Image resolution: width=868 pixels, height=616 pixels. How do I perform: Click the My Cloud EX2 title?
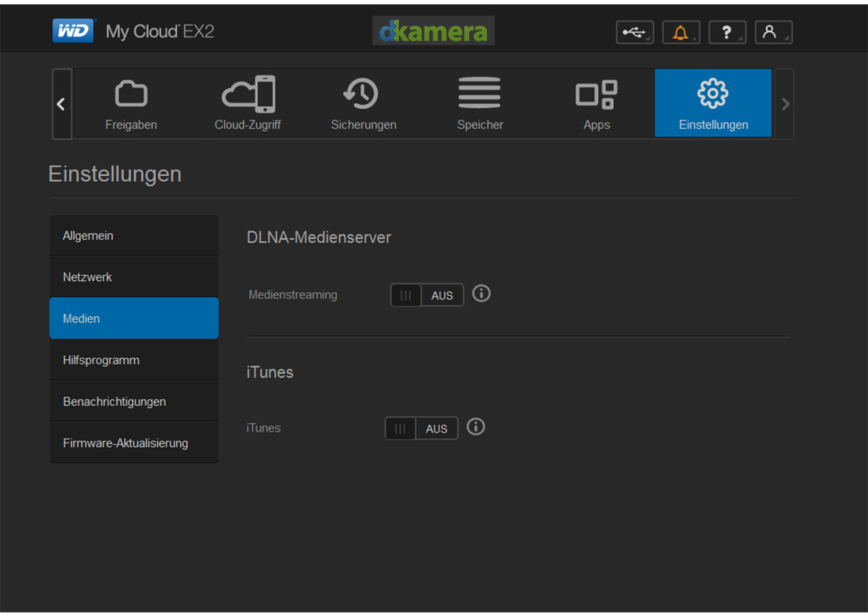(160, 32)
